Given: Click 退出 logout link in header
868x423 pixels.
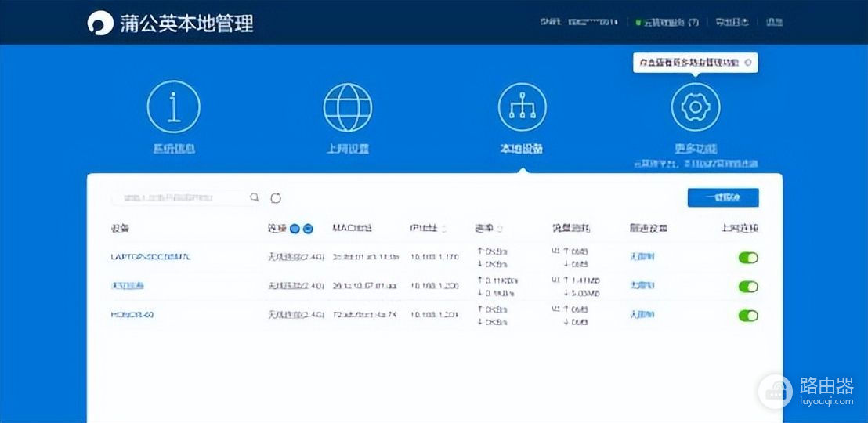Looking at the screenshot, I should pos(774,22).
